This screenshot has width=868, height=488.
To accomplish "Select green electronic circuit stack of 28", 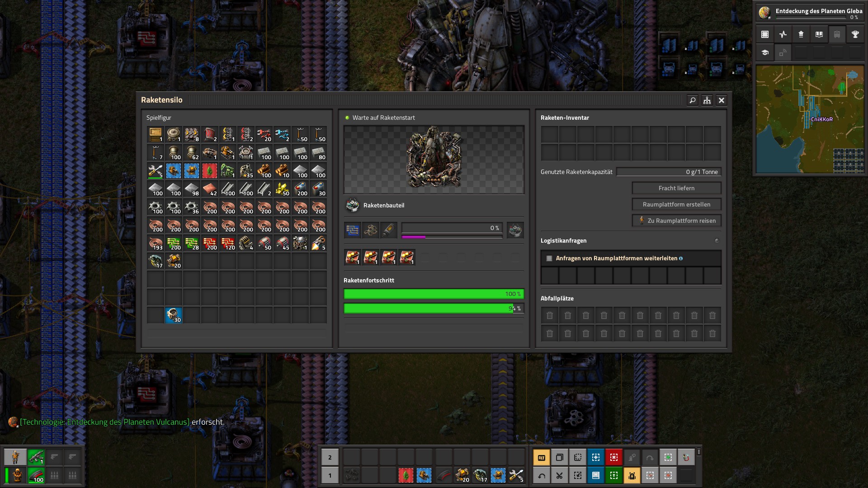I will 191,243.
